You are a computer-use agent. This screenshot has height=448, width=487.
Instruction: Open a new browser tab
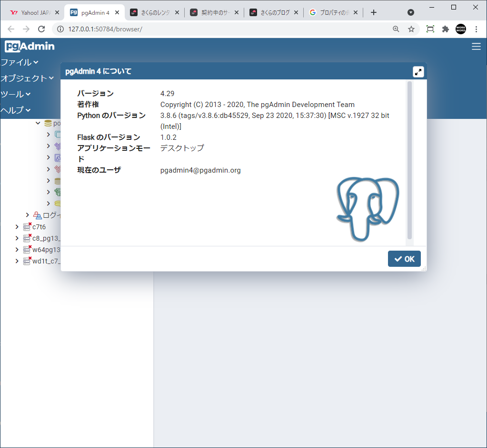[374, 13]
